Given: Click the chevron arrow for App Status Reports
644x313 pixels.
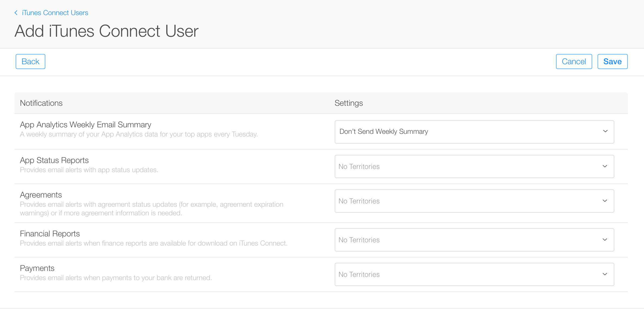Looking at the screenshot, I should [x=605, y=166].
